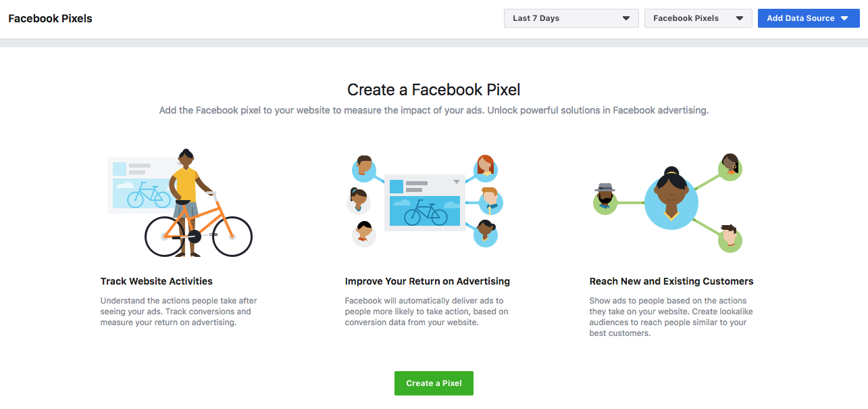The height and width of the screenshot is (409, 868).
Task: Click the Track Website Activities heading
Action: 157,281
